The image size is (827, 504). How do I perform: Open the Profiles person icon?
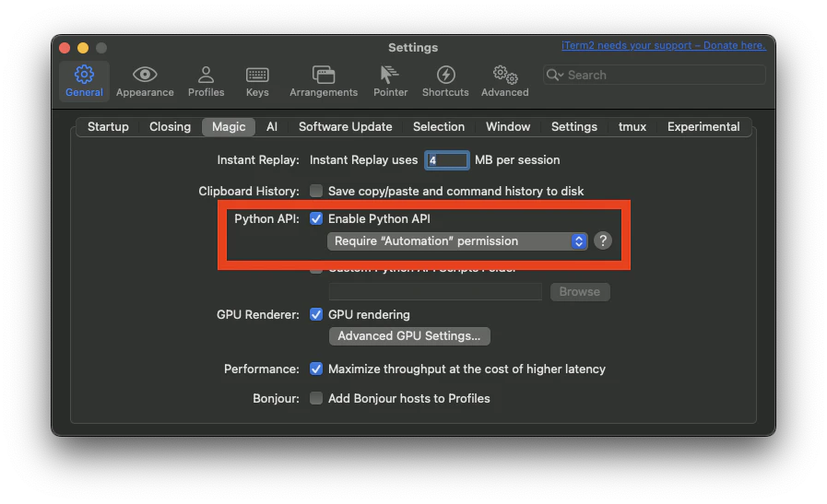pyautogui.click(x=206, y=75)
